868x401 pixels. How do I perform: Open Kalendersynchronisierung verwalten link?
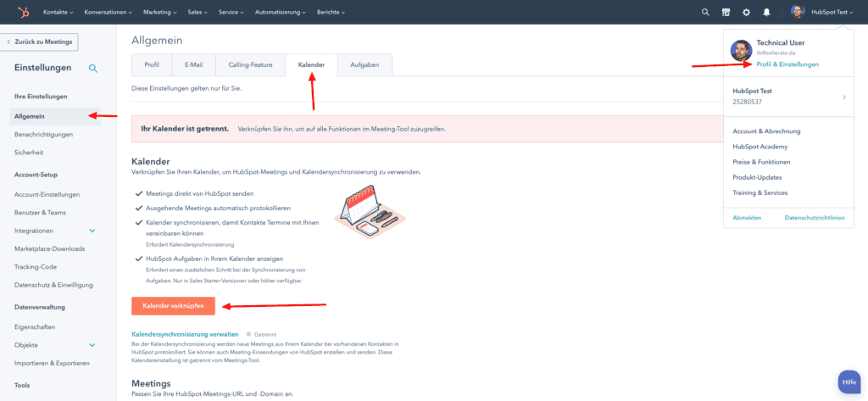click(185, 335)
